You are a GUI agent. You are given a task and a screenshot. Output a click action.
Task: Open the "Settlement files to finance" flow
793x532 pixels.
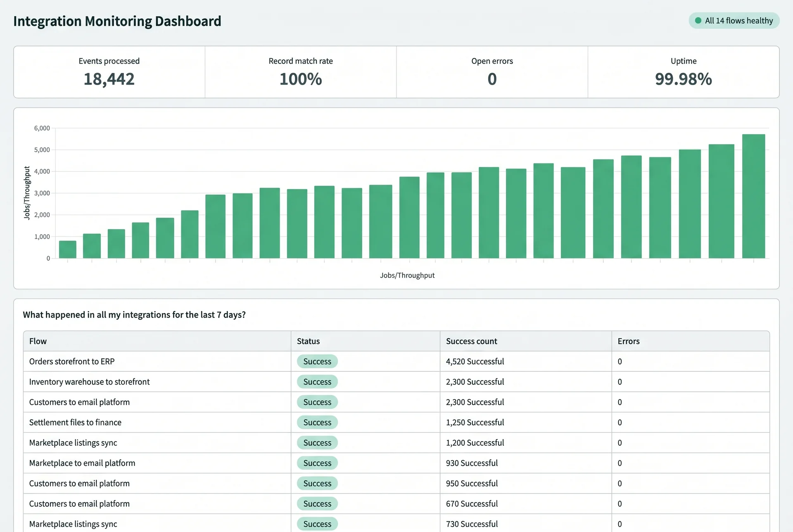point(75,422)
